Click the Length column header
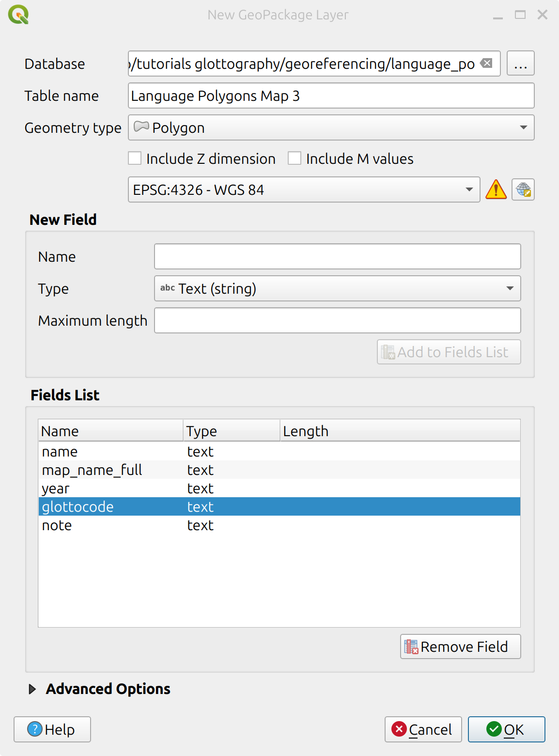This screenshot has height=756, width=559. pyautogui.click(x=306, y=431)
